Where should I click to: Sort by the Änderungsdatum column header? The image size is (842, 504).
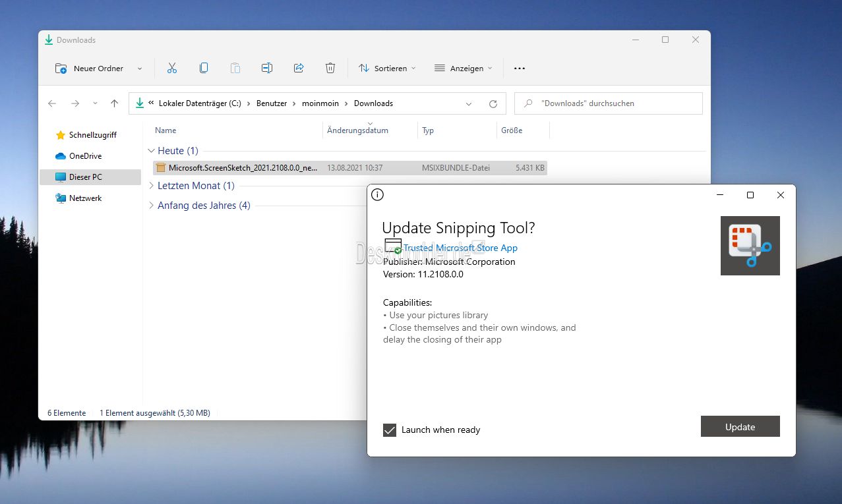[357, 130]
